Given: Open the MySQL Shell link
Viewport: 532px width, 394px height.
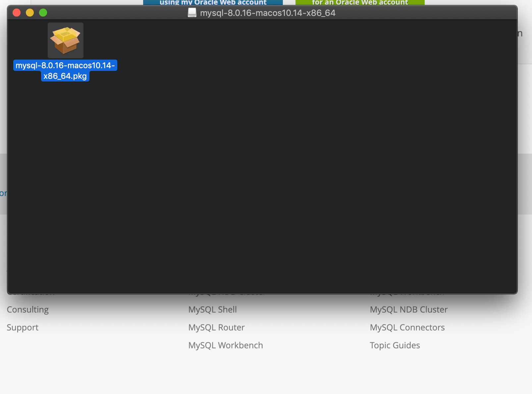Looking at the screenshot, I should point(212,309).
